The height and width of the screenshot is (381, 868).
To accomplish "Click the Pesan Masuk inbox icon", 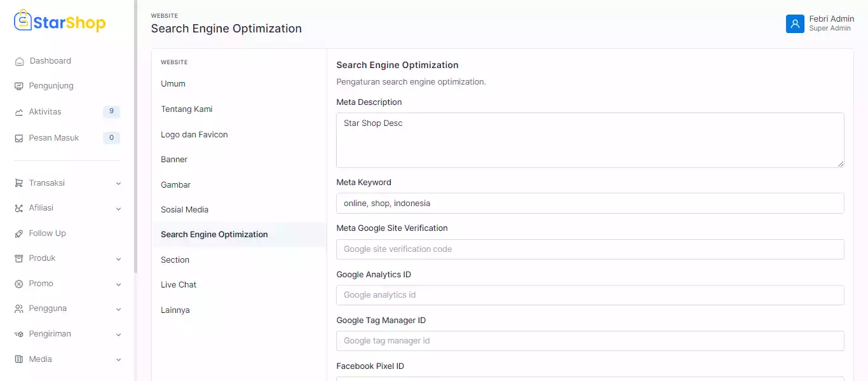I will pyautogui.click(x=19, y=138).
